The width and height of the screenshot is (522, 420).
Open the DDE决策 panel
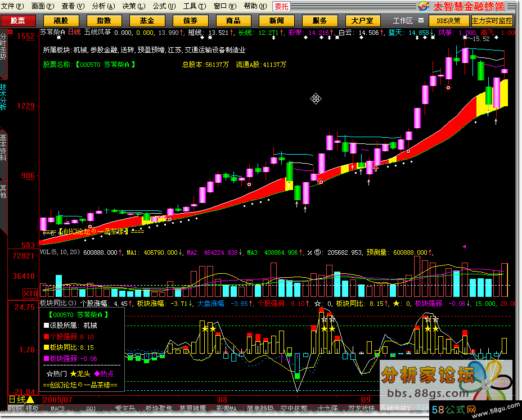pos(448,21)
